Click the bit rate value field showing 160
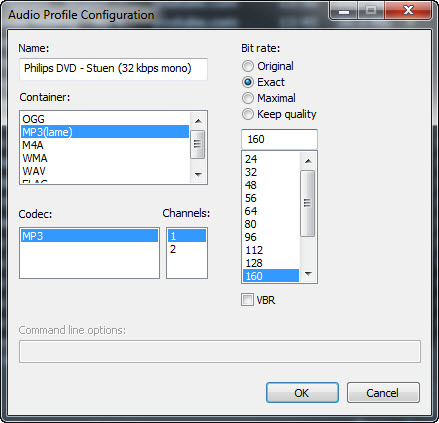439x423 pixels. point(279,139)
